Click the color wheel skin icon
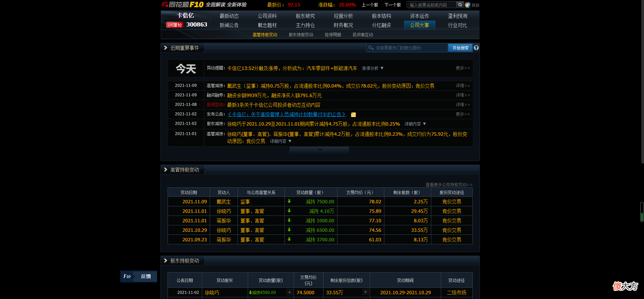Viewport: 644px width, 299px height. coord(468,5)
